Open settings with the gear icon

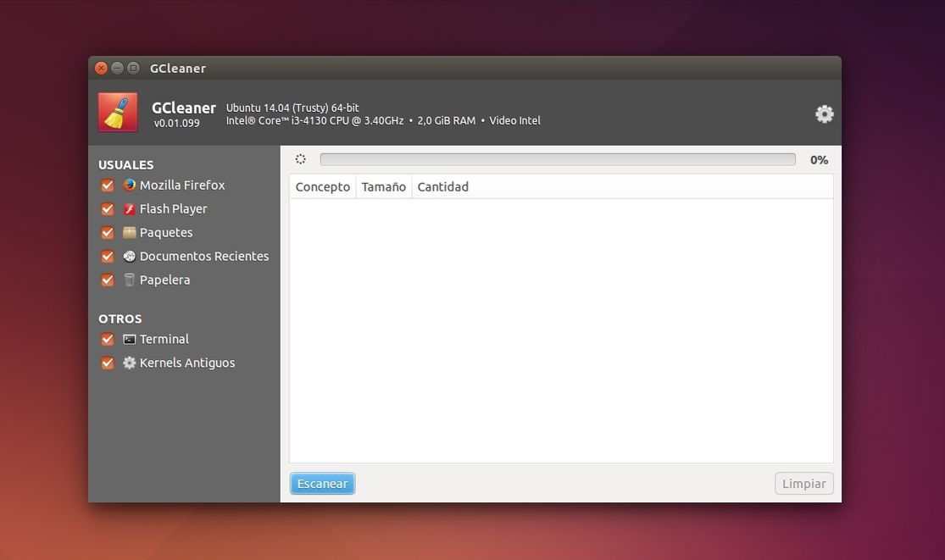click(824, 114)
